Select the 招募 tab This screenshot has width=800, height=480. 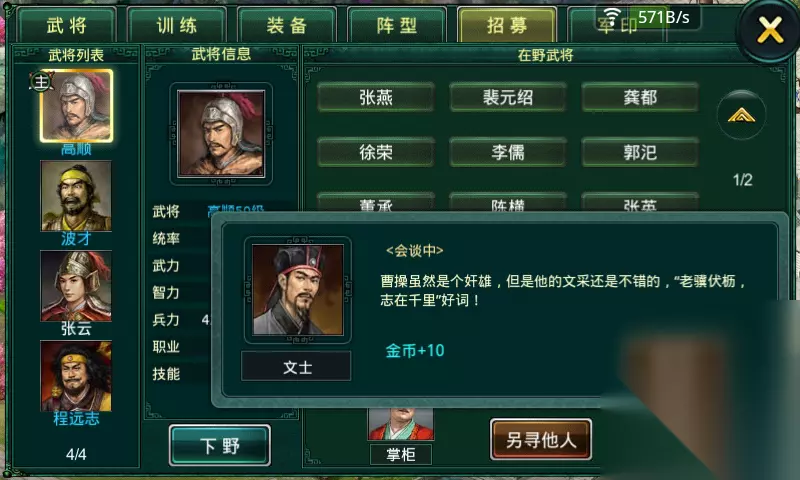(x=507, y=24)
